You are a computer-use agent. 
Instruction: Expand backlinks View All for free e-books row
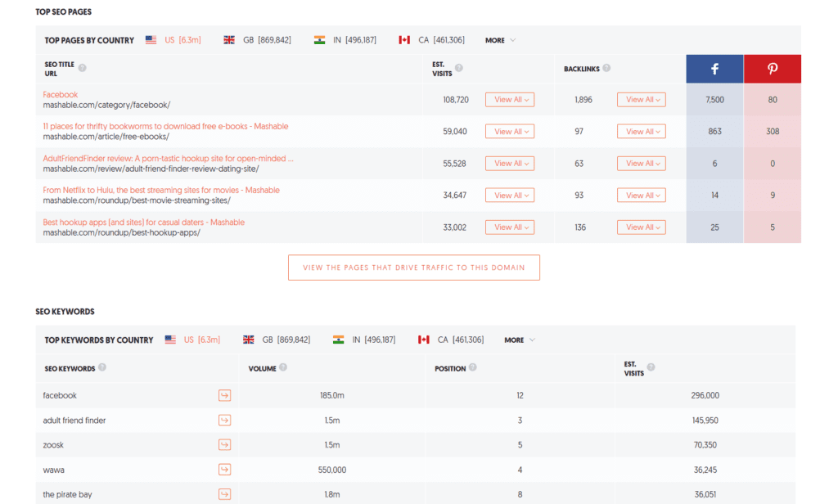(x=642, y=132)
